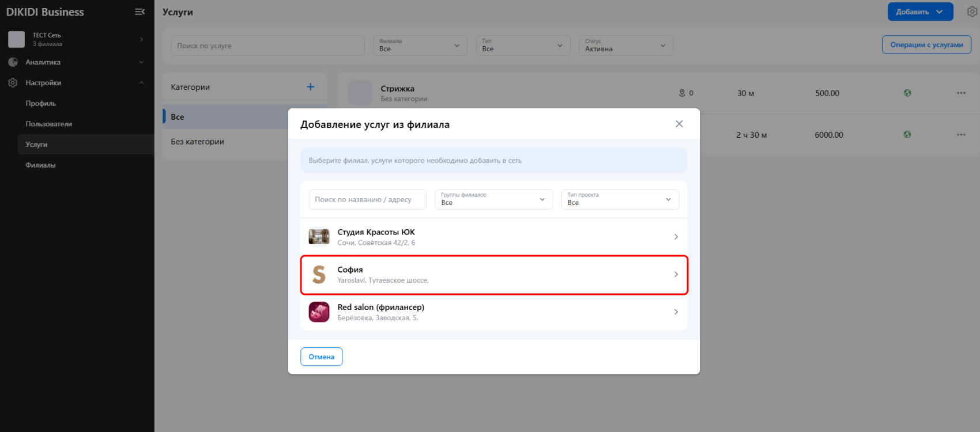Screen dimensions: 980x432
Task: Click the search by name or address field
Action: [367, 199]
